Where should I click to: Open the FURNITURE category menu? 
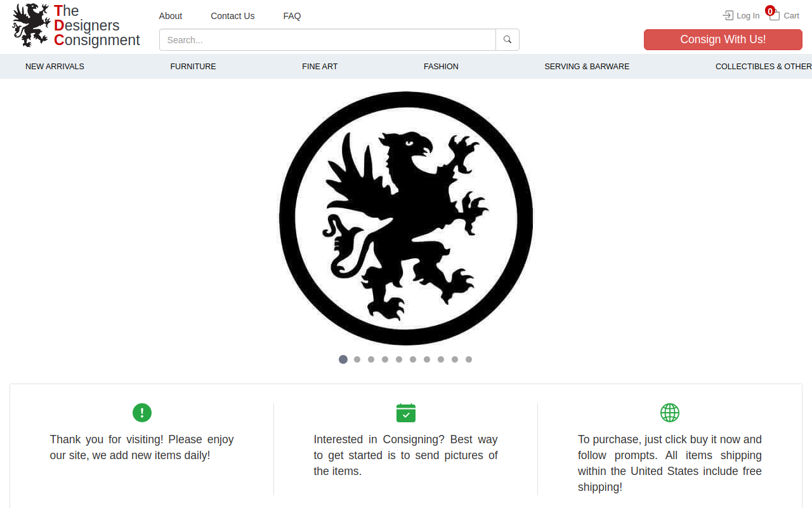193,66
